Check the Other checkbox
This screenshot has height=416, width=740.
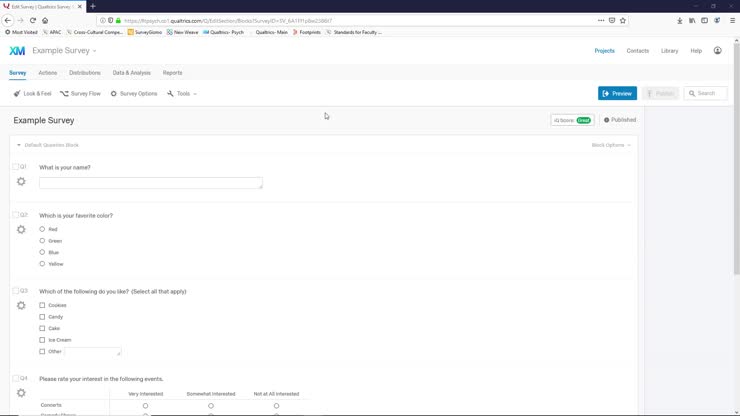(42, 351)
